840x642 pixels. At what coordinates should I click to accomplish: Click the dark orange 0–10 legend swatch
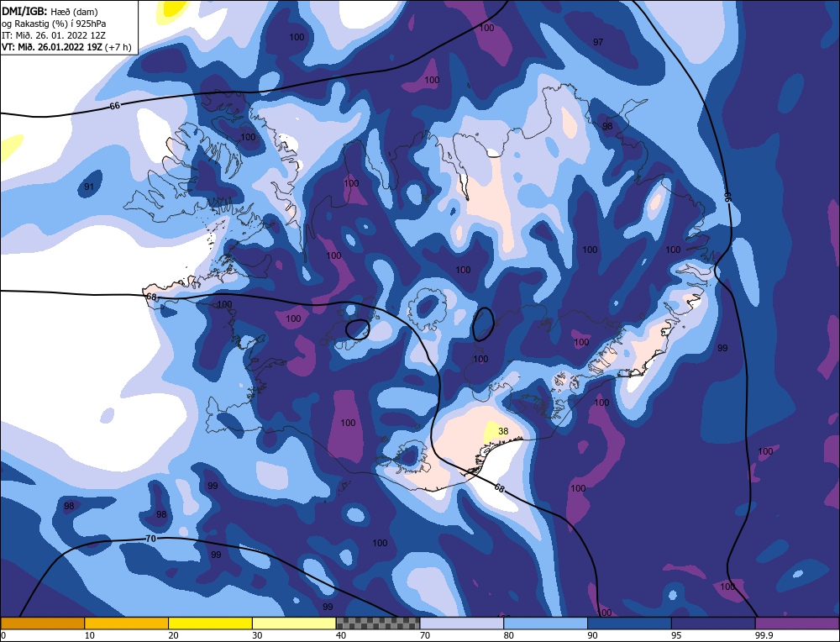tap(42, 623)
